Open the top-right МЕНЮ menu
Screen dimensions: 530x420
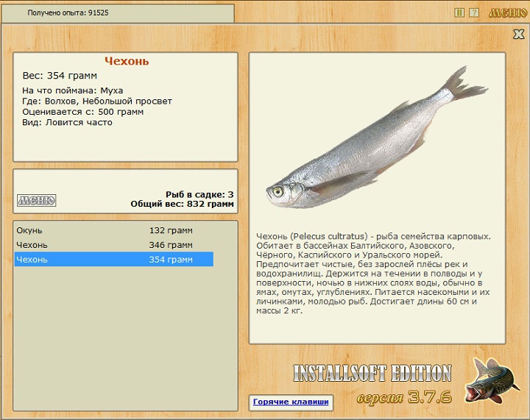508,13
